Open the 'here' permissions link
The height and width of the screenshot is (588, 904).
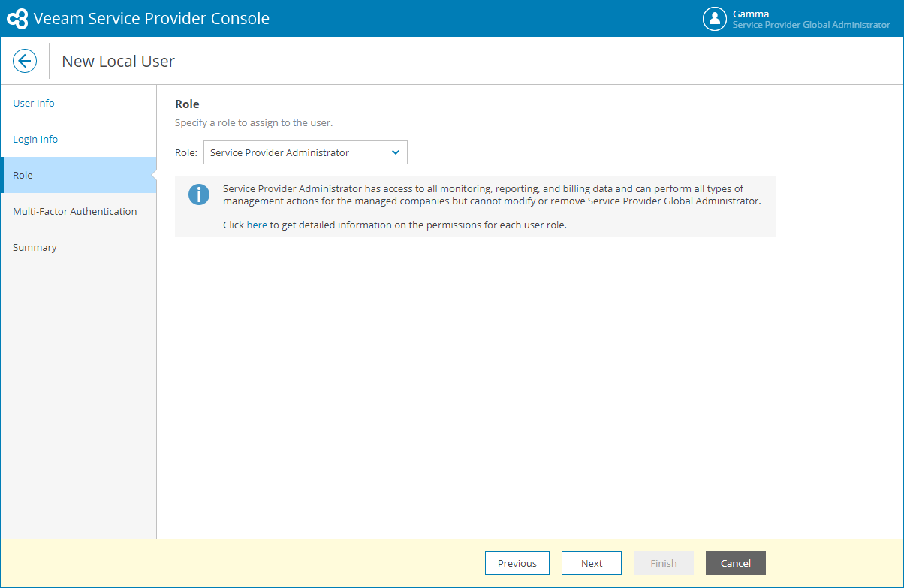[257, 225]
